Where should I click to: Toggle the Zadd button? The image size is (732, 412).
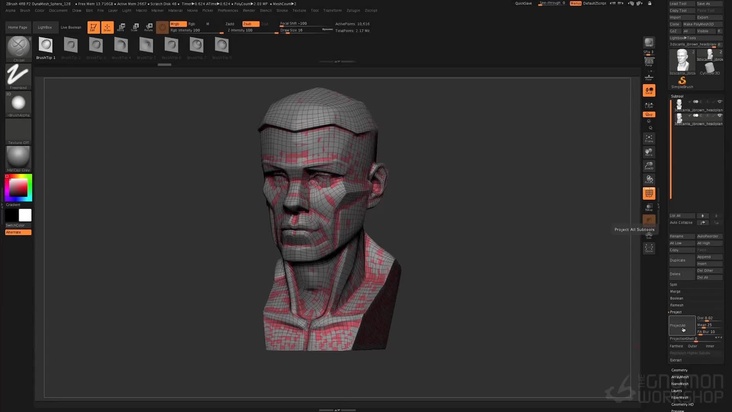(230, 24)
